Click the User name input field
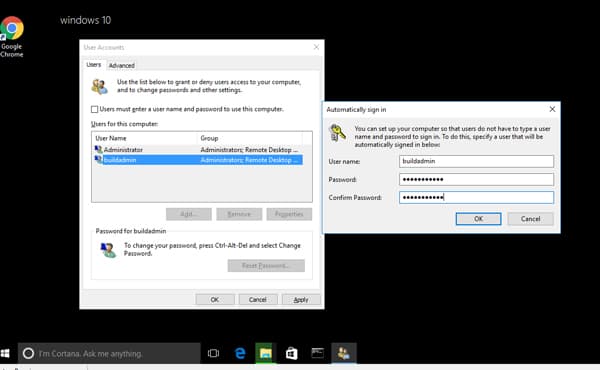The width and height of the screenshot is (600, 370). pos(476,161)
